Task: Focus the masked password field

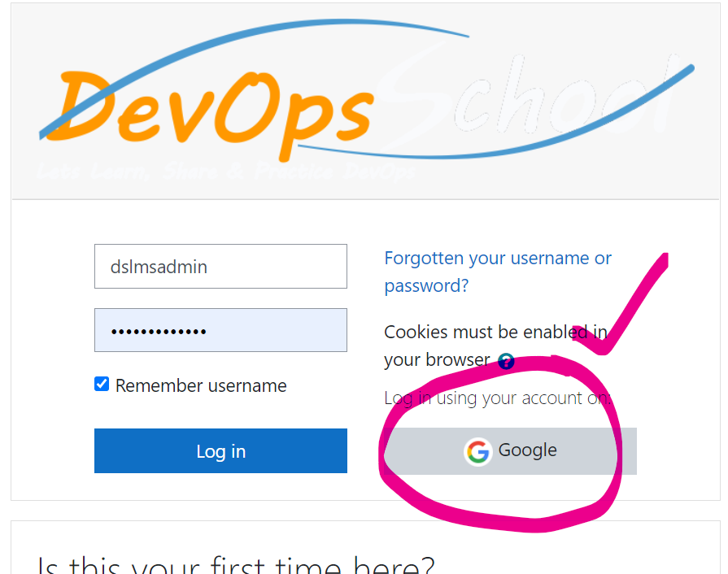Action: pos(220,330)
